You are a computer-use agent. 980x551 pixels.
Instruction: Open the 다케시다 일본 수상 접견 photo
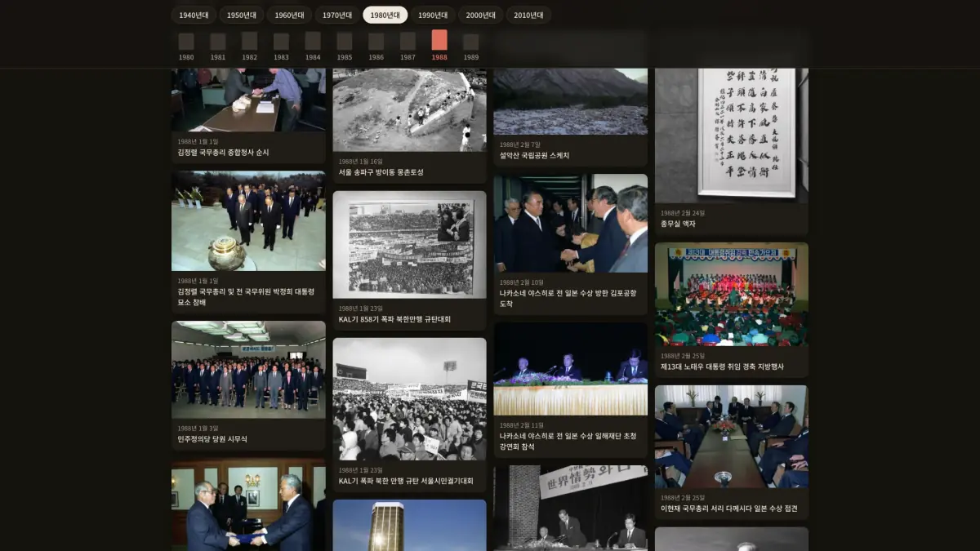pos(732,437)
